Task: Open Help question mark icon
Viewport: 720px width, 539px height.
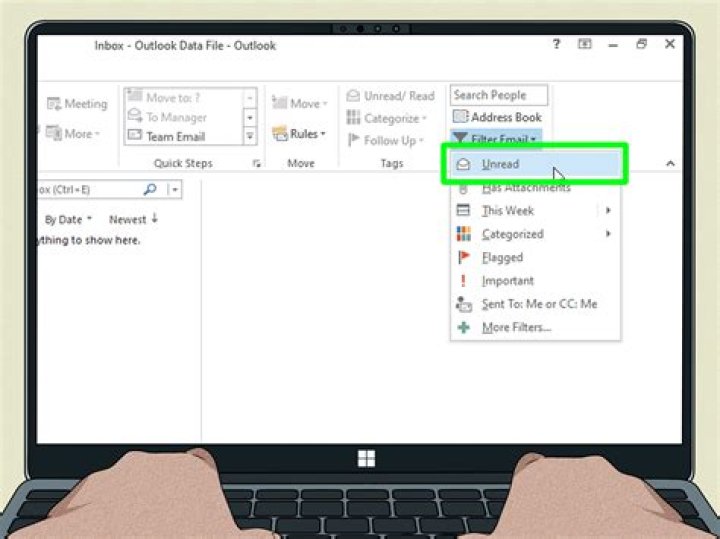Action: pos(556,44)
